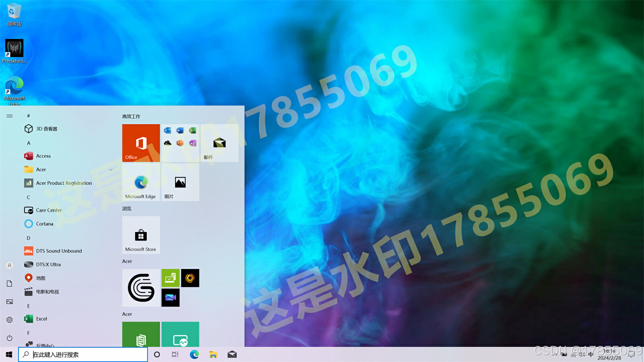Viewport: 644px width, 362px height.
Task: Open Settings gear in the Start rail
Action: tap(10, 320)
